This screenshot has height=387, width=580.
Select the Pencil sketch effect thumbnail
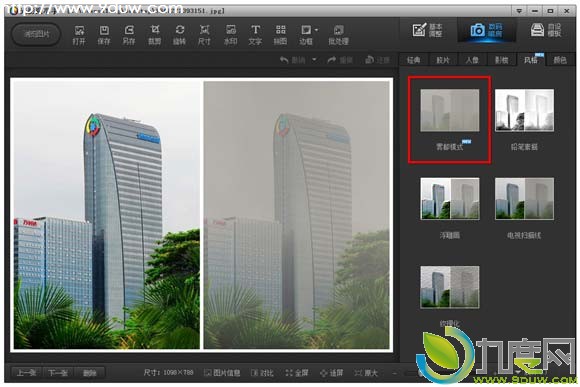(525, 110)
